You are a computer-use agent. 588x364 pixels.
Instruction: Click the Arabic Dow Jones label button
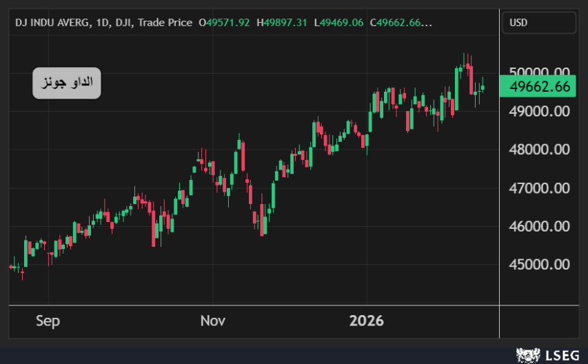pos(67,83)
